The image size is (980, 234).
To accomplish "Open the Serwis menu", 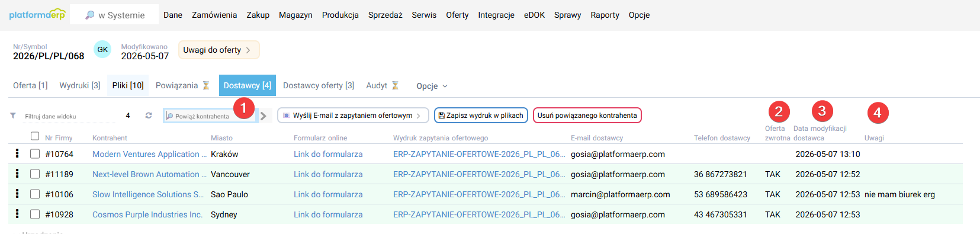I will pyautogui.click(x=424, y=15).
